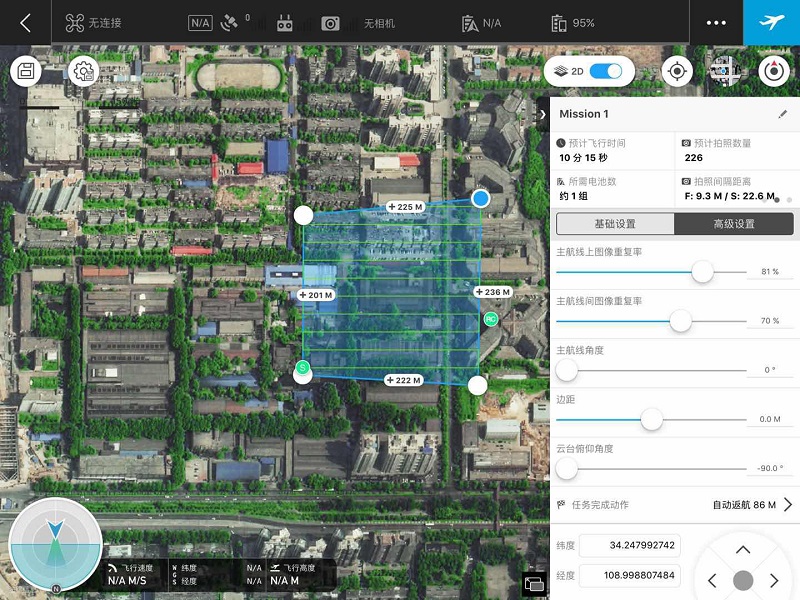Click the compass orientation icon
This screenshot has width=800, height=600.
[773, 71]
